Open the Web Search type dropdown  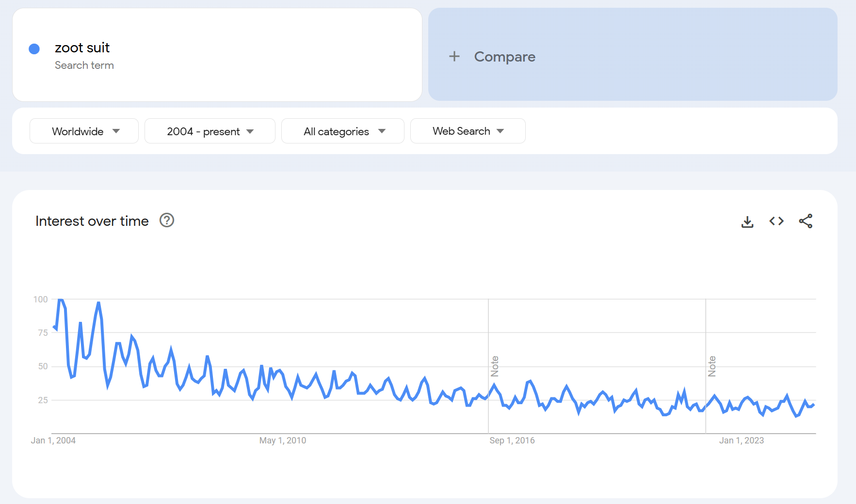[468, 131]
